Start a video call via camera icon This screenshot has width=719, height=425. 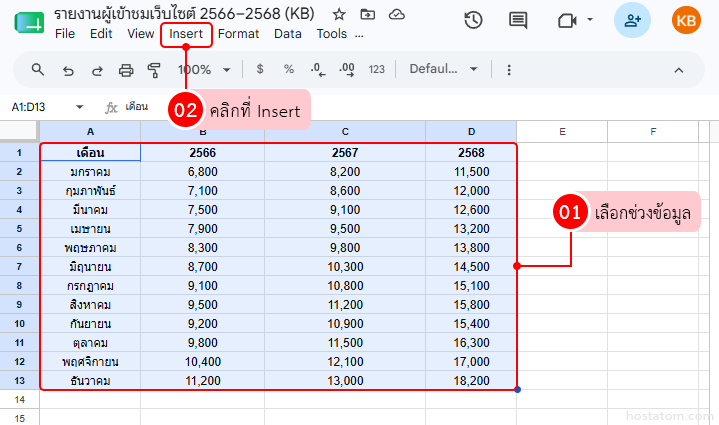[567, 21]
